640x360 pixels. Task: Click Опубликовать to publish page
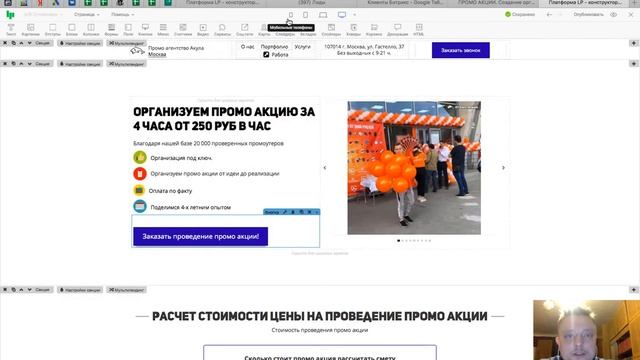[x=588, y=14]
